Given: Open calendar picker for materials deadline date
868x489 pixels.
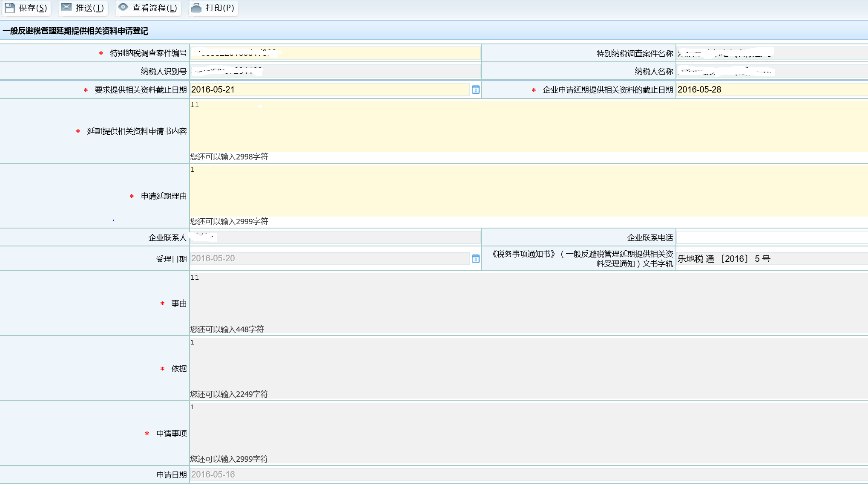Looking at the screenshot, I should (476, 90).
